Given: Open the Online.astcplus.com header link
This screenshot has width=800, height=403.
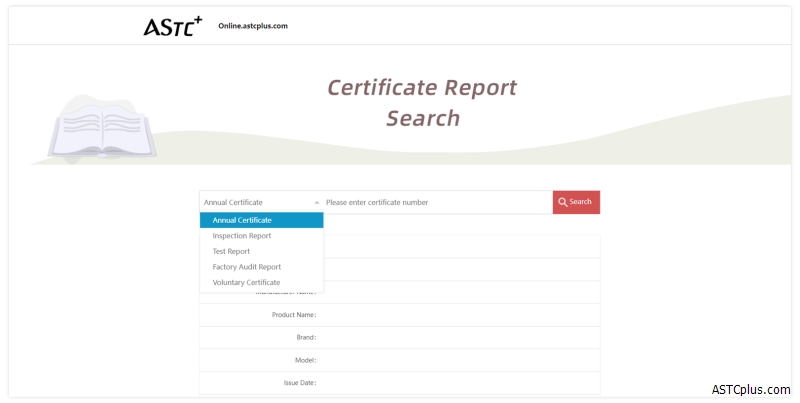Looking at the screenshot, I should coord(253,26).
